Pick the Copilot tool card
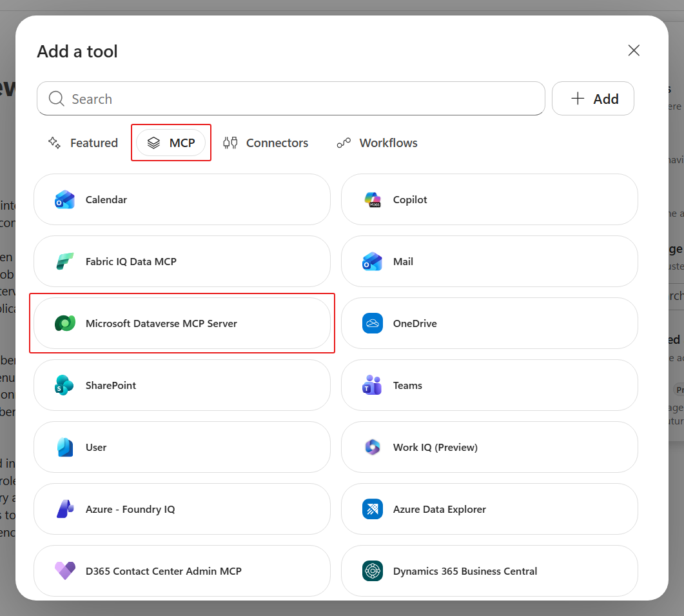Viewport: 684px width, 616px height. pyautogui.click(x=489, y=199)
